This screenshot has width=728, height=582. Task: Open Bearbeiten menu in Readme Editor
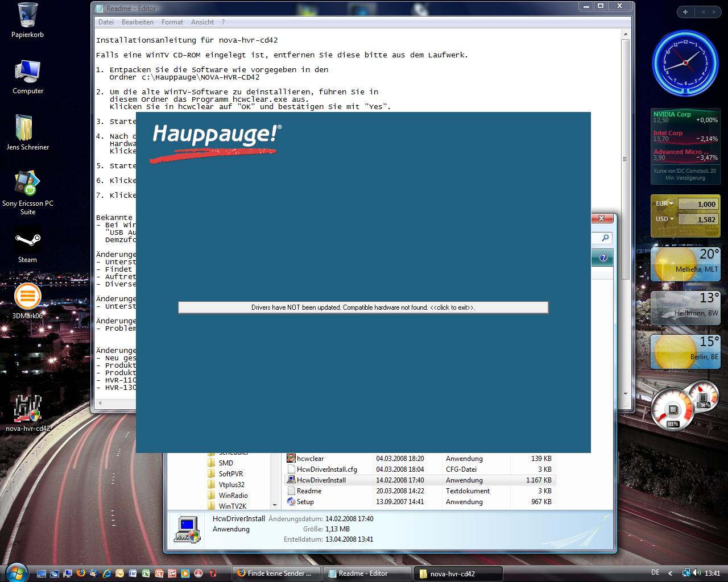[138, 22]
